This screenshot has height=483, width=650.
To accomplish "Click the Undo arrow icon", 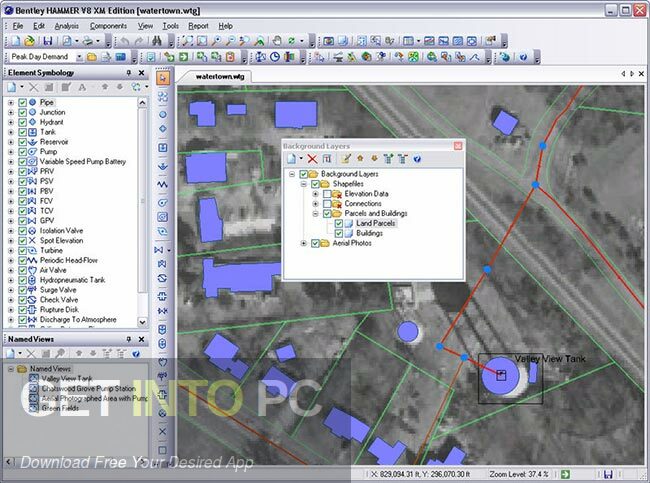I will [x=124, y=41].
